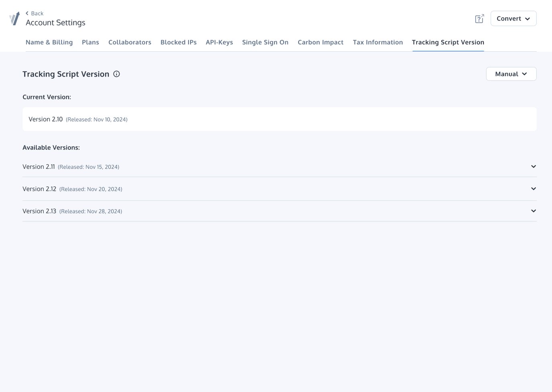Switch to the Name & Billing tab
The width and height of the screenshot is (552, 392).
(x=49, y=42)
